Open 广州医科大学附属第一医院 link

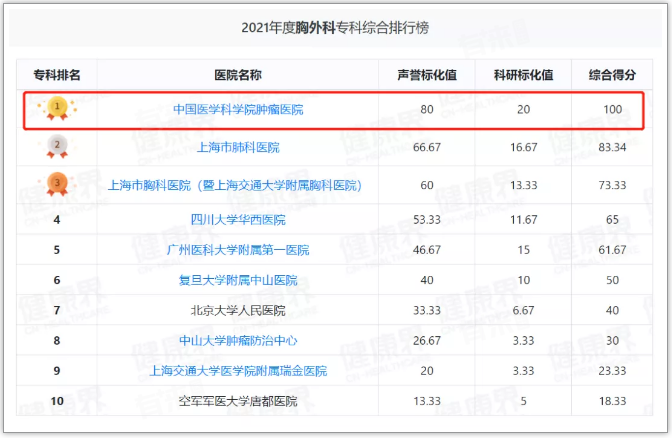[238, 250]
